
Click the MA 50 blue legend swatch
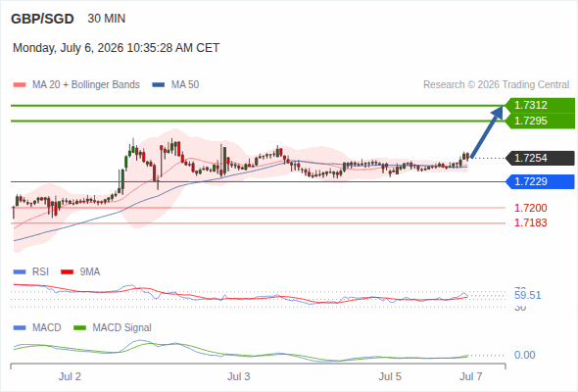159,85
